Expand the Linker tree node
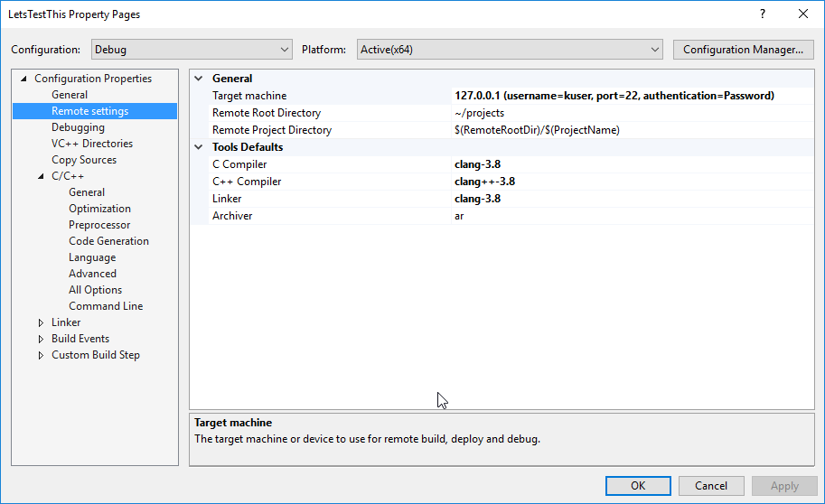825x504 pixels. [41, 322]
